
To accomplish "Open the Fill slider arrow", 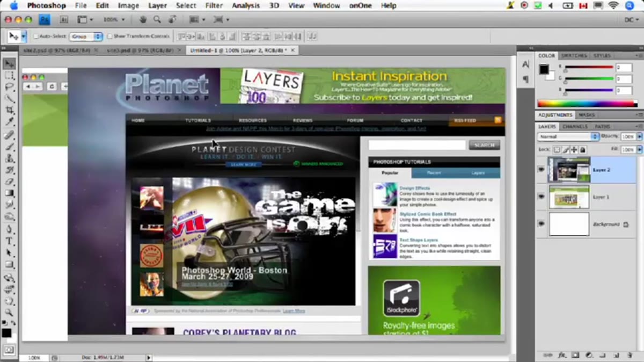I will [639, 149].
